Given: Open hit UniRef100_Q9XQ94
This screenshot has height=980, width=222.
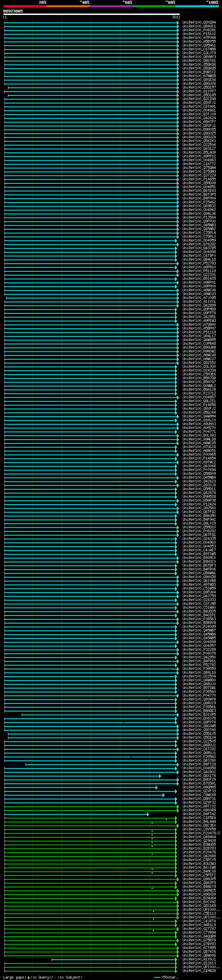Looking at the screenshot, I should pyautogui.click(x=199, y=23).
